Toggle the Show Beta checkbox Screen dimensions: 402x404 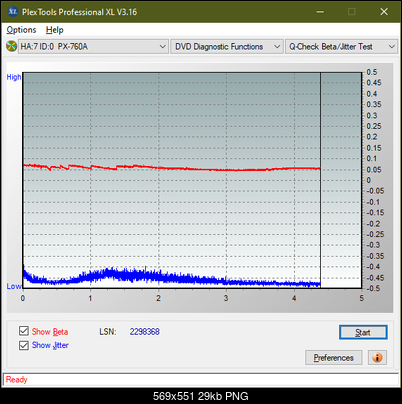click(x=24, y=331)
